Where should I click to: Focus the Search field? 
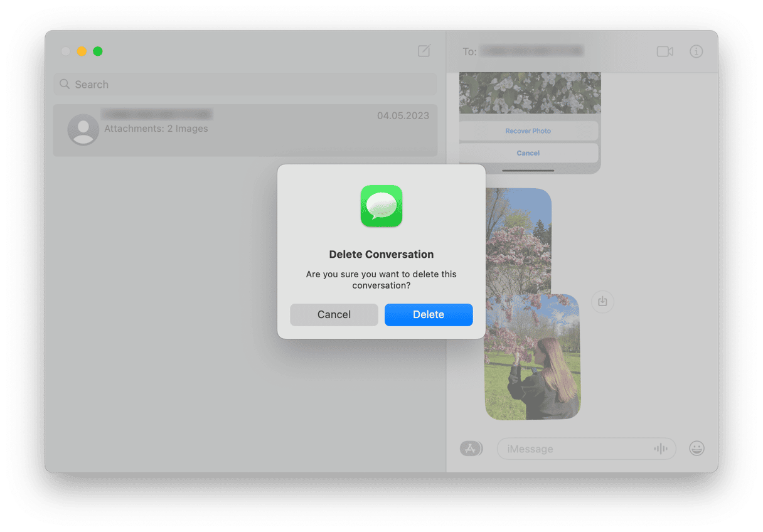click(245, 84)
